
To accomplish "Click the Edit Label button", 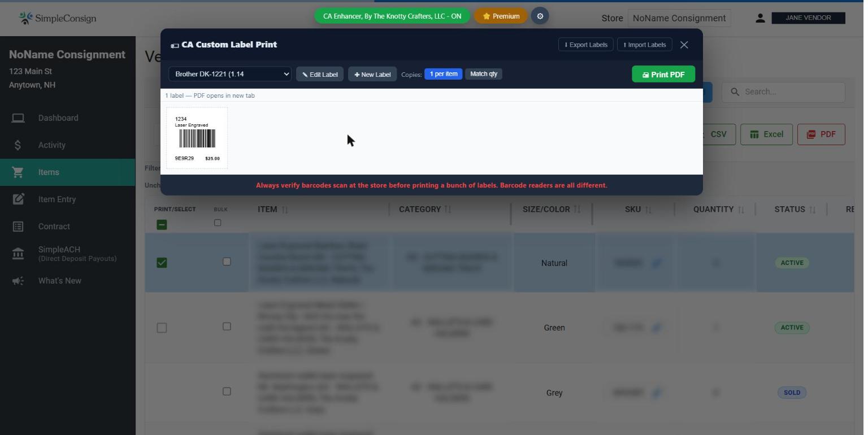I will point(320,75).
